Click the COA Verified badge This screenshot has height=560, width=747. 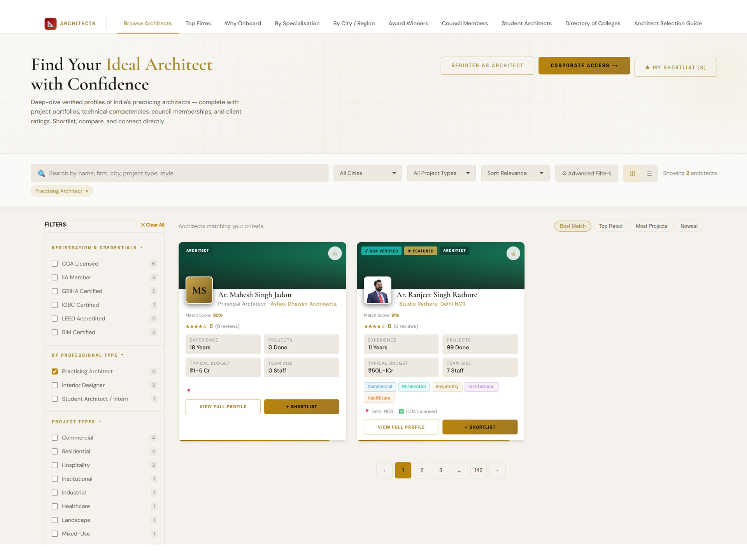click(x=381, y=251)
